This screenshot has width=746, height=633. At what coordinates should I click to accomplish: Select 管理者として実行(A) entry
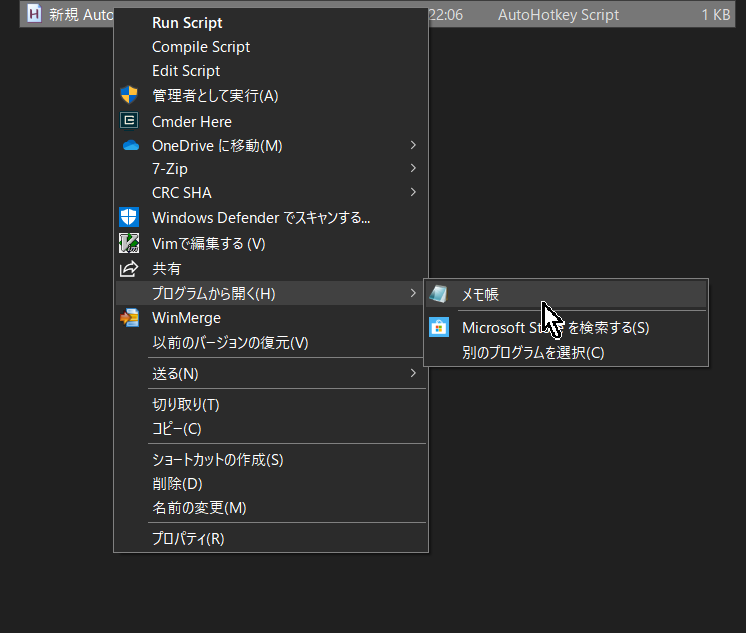[x=271, y=96]
